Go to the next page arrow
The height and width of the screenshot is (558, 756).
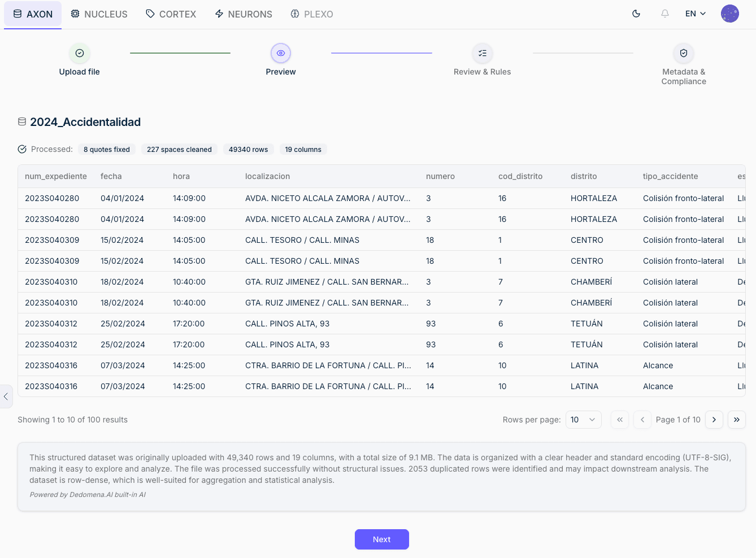(x=714, y=420)
